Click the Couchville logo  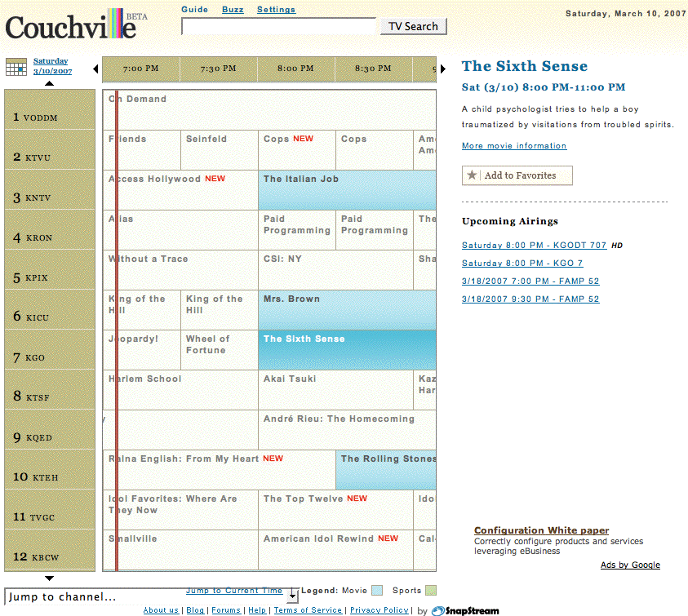(70, 25)
